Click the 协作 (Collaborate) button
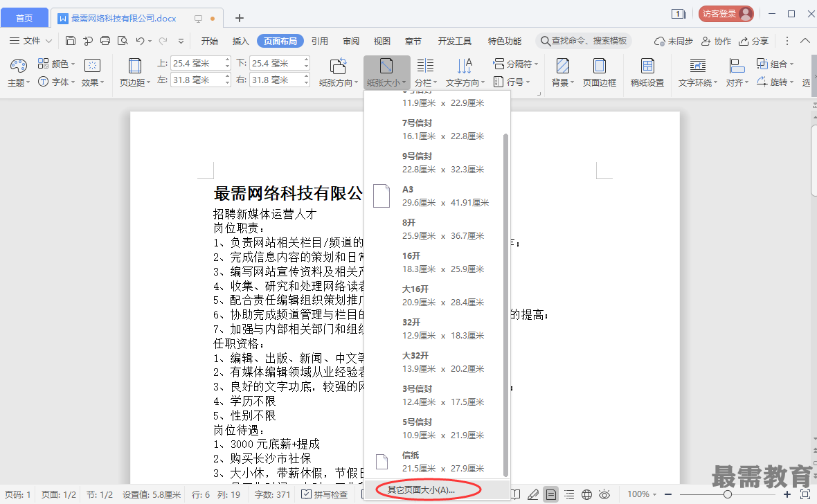The height and width of the screenshot is (504, 817). pos(717,41)
